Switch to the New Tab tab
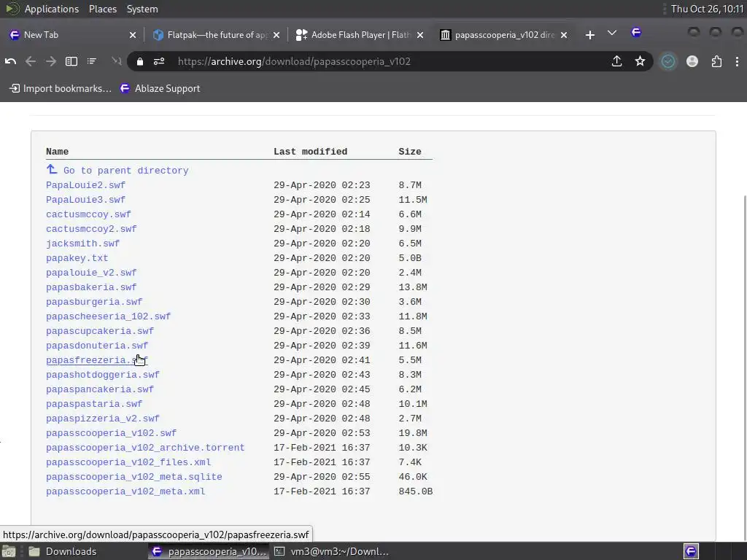 71,35
